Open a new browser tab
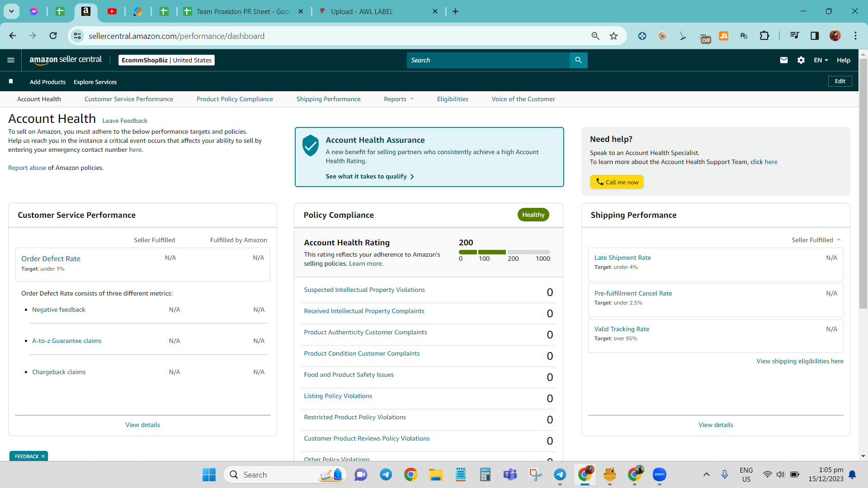The image size is (868, 488). (455, 11)
